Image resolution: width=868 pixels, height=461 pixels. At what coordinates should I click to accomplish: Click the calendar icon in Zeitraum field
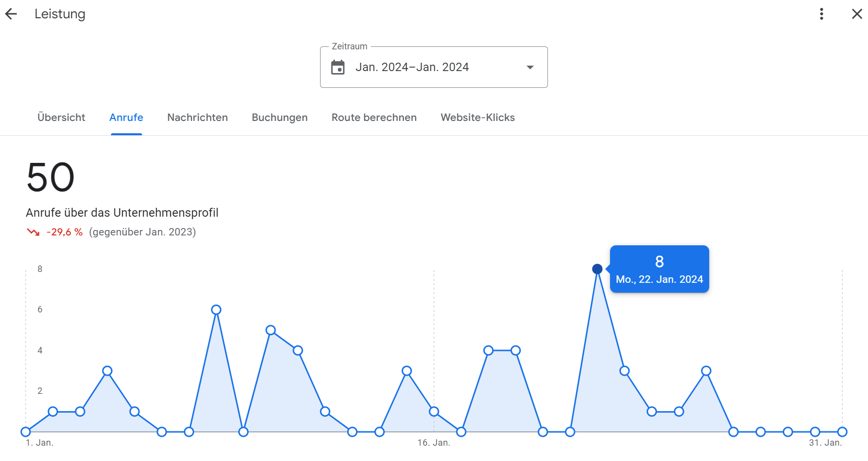338,67
